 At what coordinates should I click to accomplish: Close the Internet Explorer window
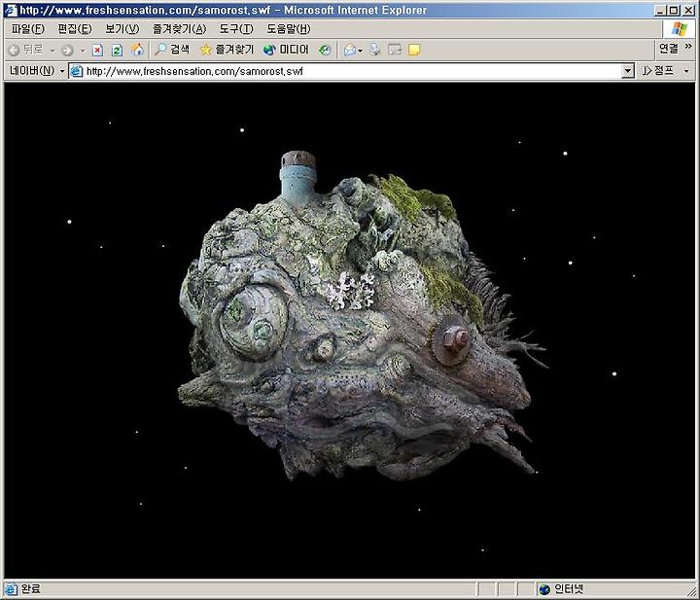pos(689,10)
